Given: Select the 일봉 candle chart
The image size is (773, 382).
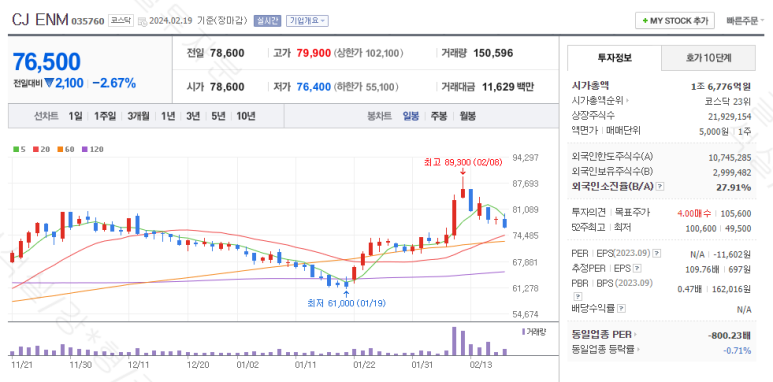Looking at the screenshot, I should (411, 116).
